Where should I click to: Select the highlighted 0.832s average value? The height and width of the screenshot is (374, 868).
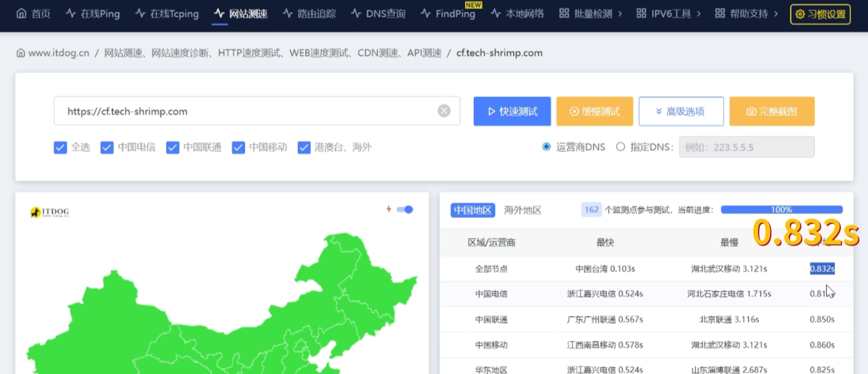(822, 269)
